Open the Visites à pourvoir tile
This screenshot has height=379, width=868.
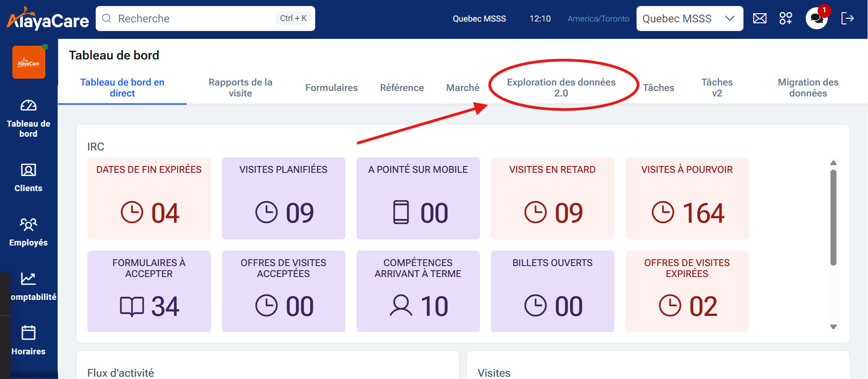(687, 198)
